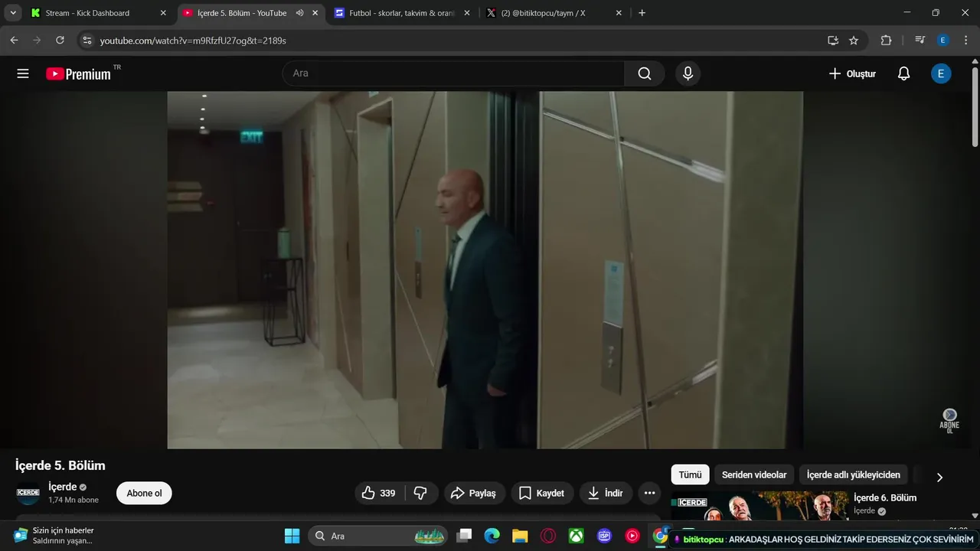The width and height of the screenshot is (980, 551).
Task: Open the YouTube hamburger guide menu
Action: click(23, 73)
